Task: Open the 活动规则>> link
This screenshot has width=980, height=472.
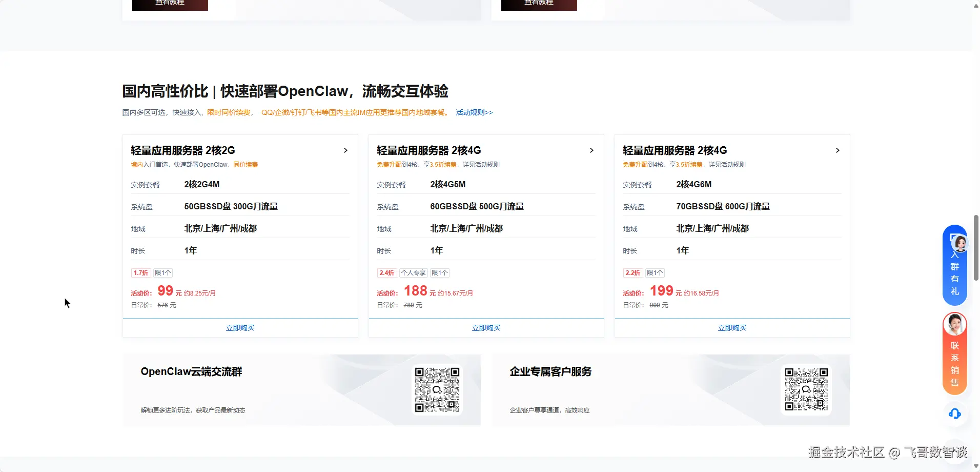Action: click(x=474, y=112)
